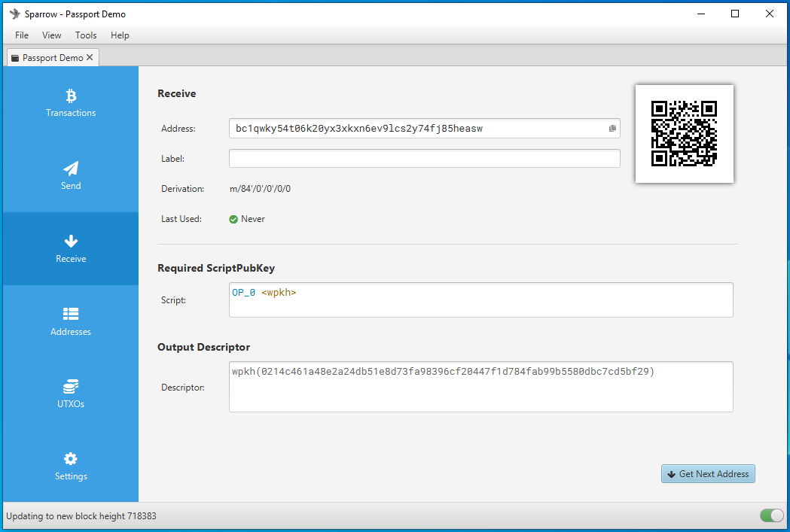Open wallet Settings
This screenshot has height=532, width=790.
tap(71, 467)
